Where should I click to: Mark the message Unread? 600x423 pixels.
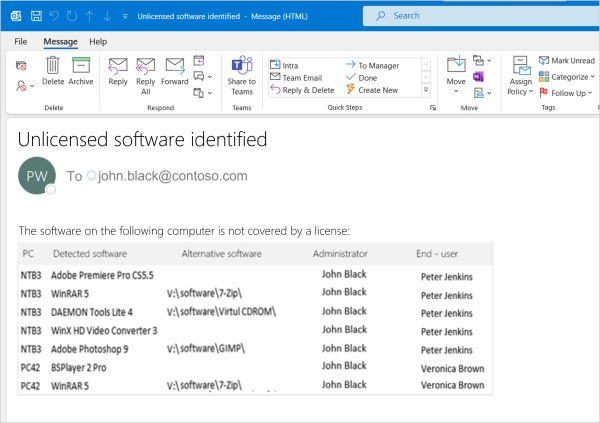point(567,60)
